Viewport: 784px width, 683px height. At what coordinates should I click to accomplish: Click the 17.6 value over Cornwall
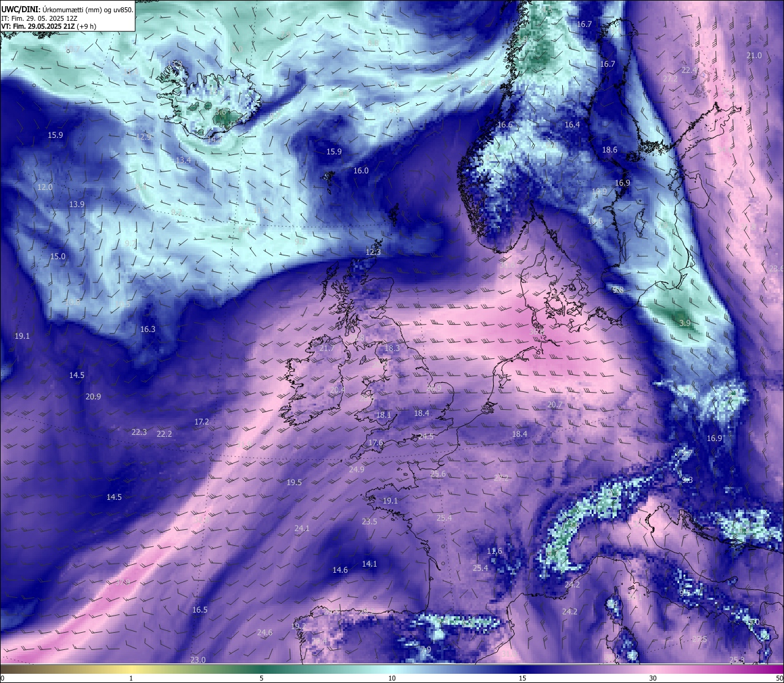click(x=375, y=443)
